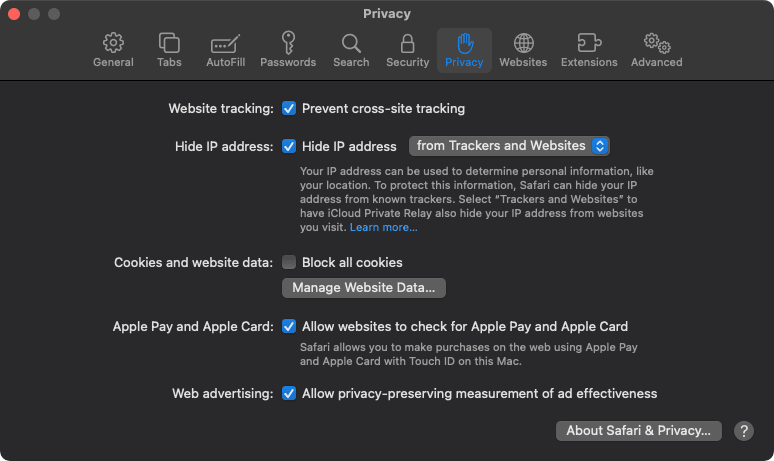This screenshot has width=774, height=461.
Task: Switch to the Tabs preferences pane
Action: 169,50
